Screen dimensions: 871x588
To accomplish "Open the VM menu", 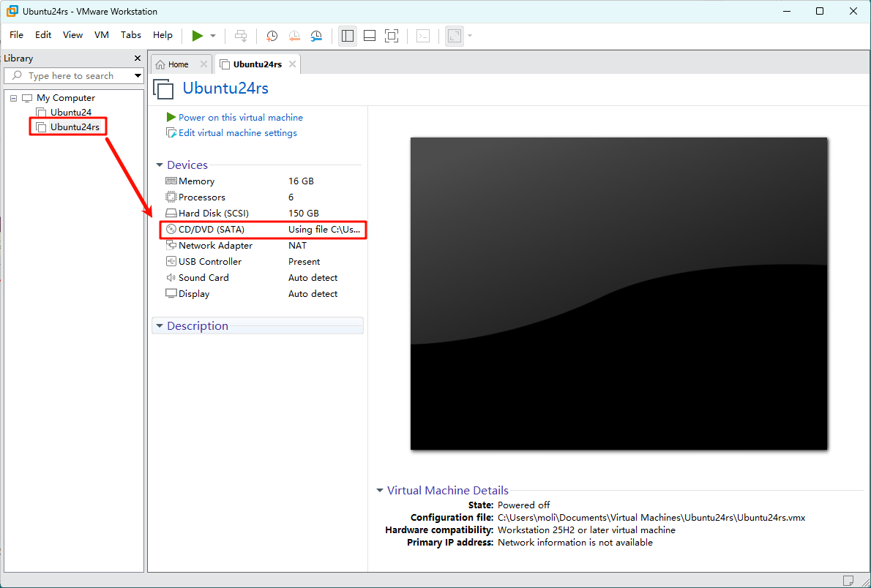I will tap(102, 35).
